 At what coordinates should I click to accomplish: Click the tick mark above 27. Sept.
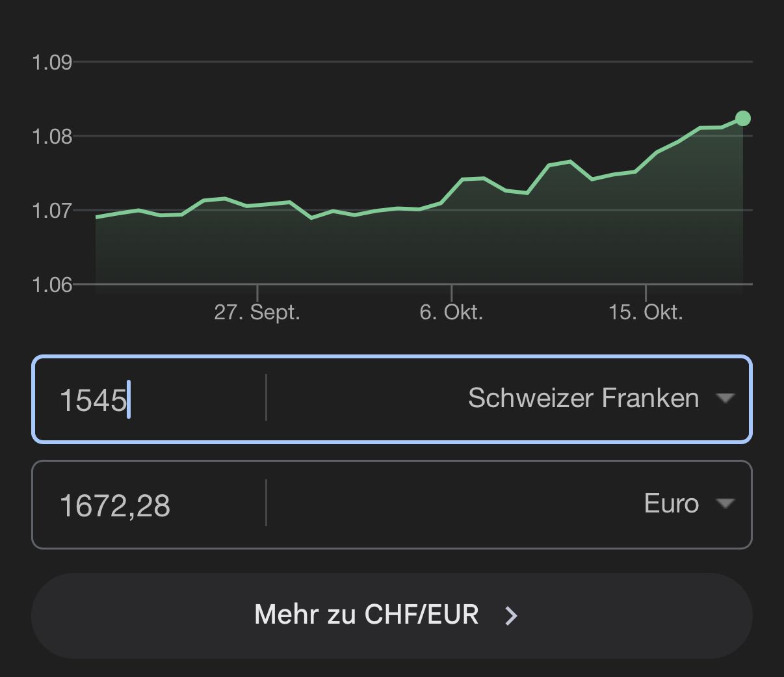[257, 292]
